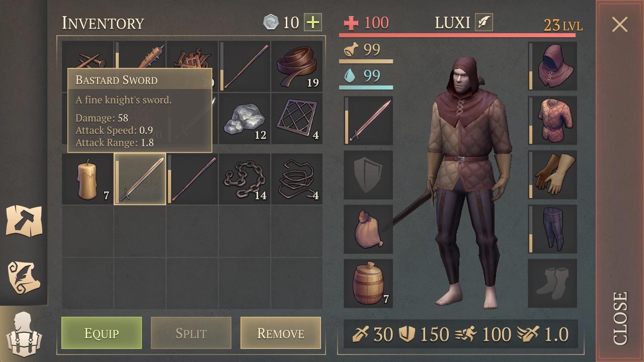The image size is (644, 362).
Task: Open the equipped sack backpack slot
Action: 368,229
